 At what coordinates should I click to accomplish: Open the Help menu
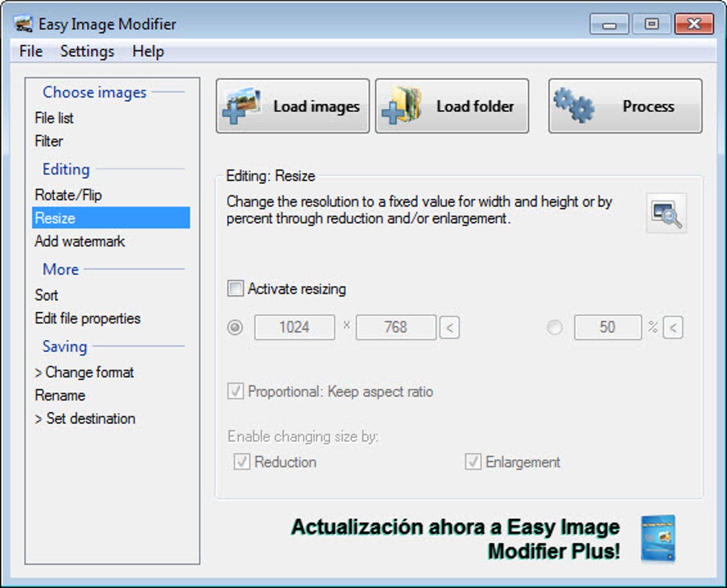pyautogui.click(x=148, y=51)
